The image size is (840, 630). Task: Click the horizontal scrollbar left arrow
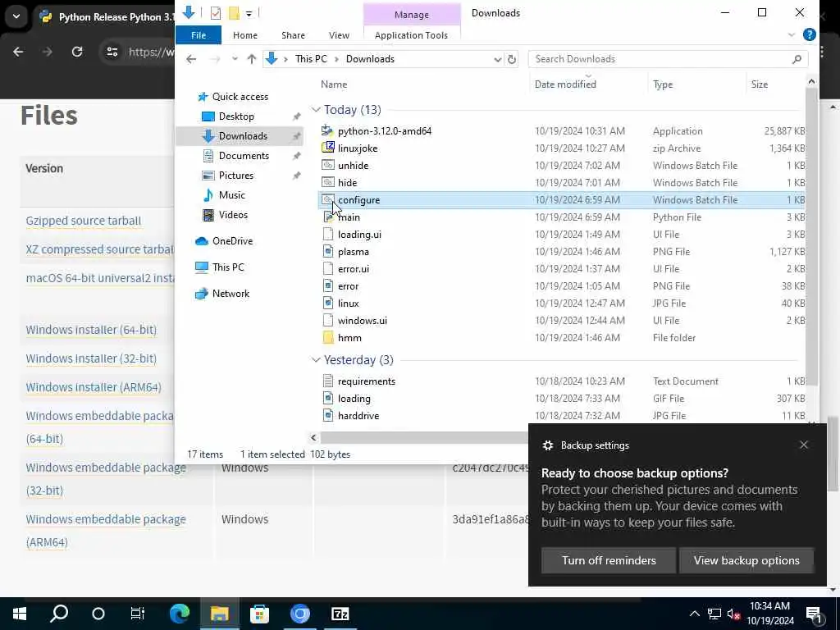[314, 438]
